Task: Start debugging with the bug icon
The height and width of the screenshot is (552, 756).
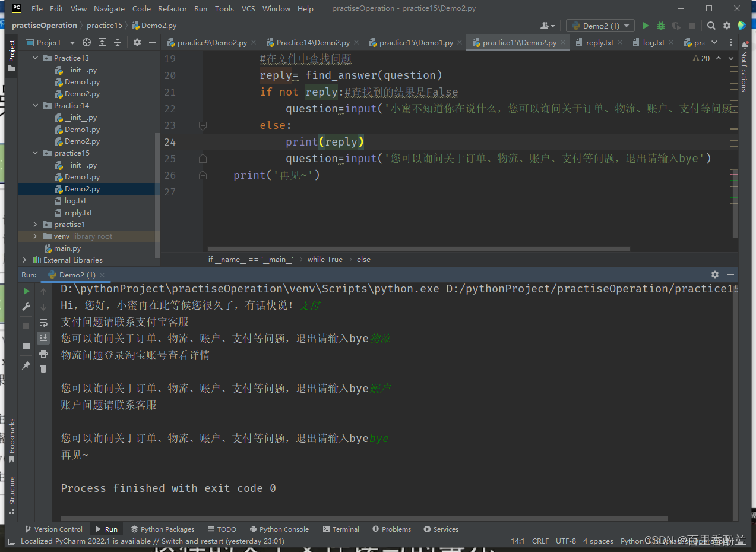Action: point(661,26)
